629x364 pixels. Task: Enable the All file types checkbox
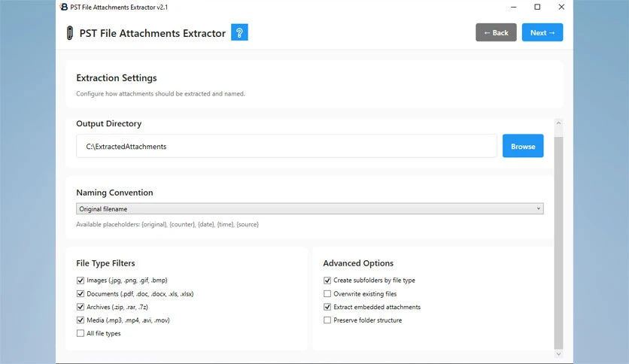pos(81,333)
